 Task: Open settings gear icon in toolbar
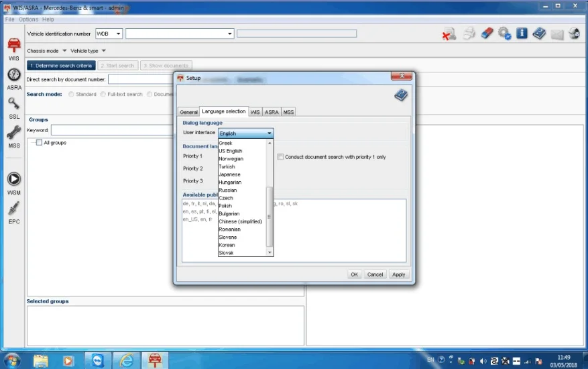504,34
